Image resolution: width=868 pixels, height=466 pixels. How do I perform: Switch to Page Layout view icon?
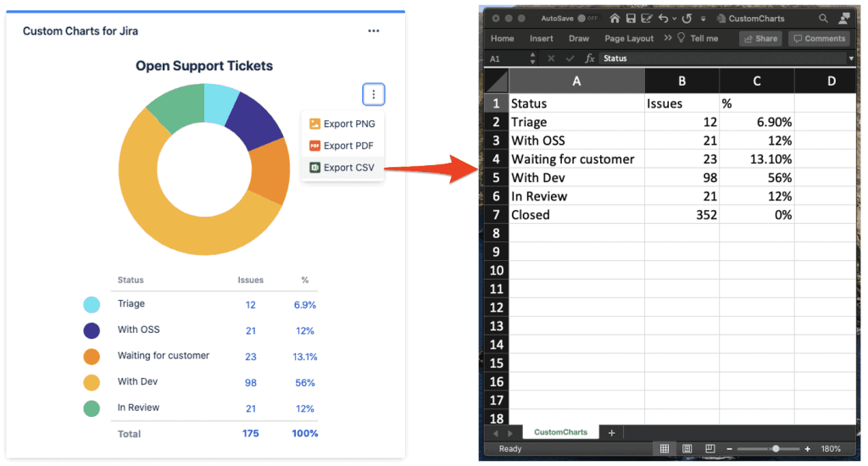(x=687, y=448)
